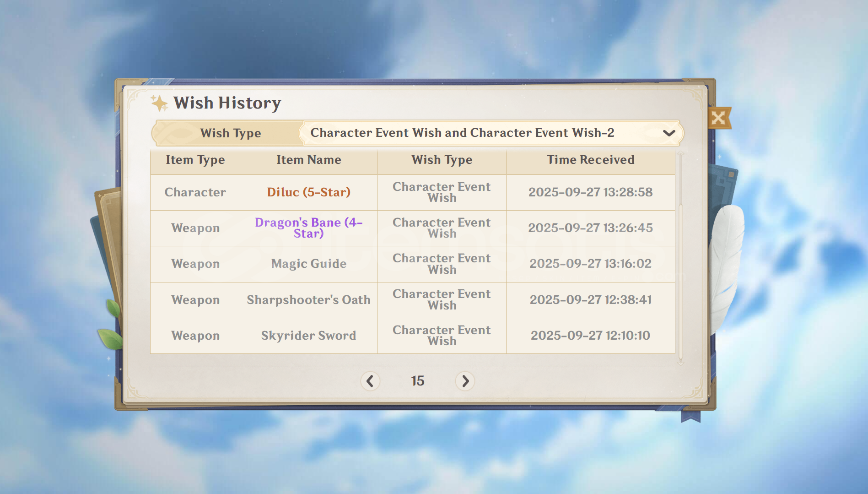868x494 pixels.
Task: Go to the next history page
Action: [x=465, y=381]
